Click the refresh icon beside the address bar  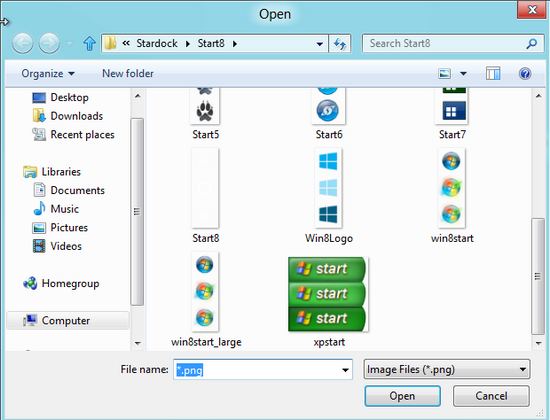(x=340, y=44)
